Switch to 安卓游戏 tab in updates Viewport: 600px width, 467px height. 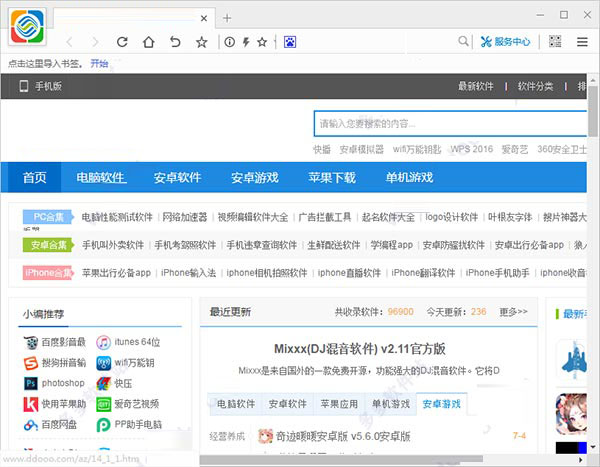coord(442,404)
